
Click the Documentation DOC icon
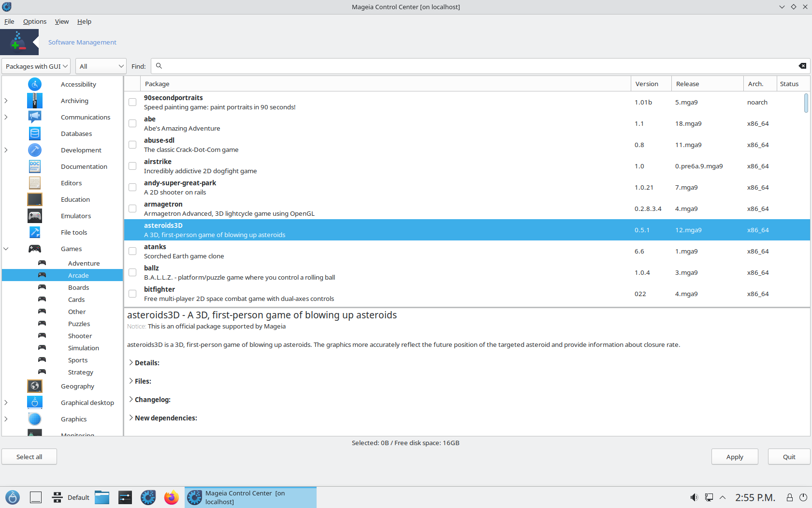click(x=35, y=166)
